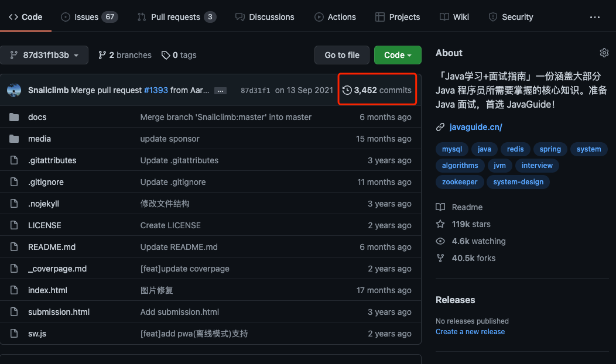Switch to the Issues tab
The height and width of the screenshot is (364, 616).
(89, 17)
